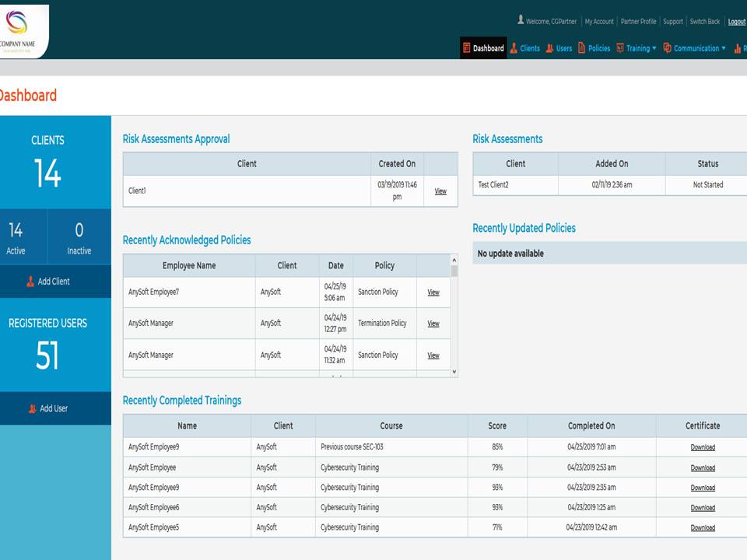This screenshot has height=560, width=747.
Task: Click the Communication chat icon in navbar
Action: point(667,47)
